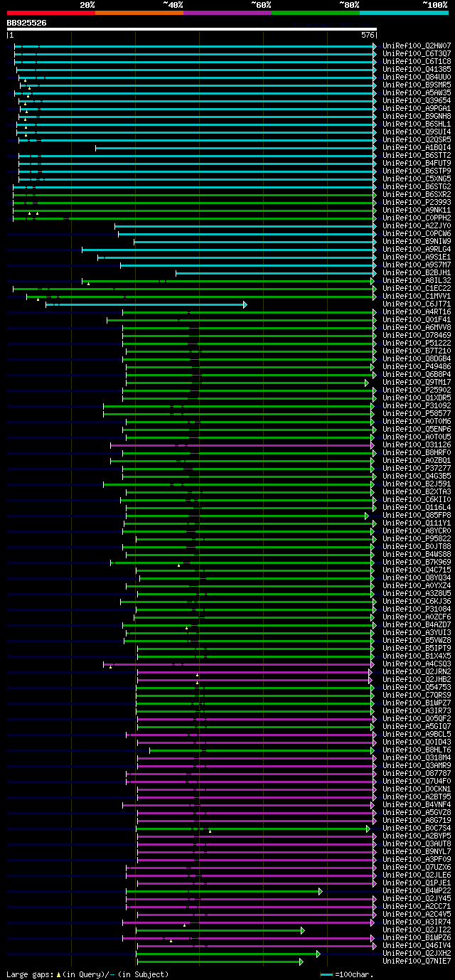The height and width of the screenshot is (980, 455).
Task: Open hit UniRef100_P31084
Action: [x=417, y=609]
